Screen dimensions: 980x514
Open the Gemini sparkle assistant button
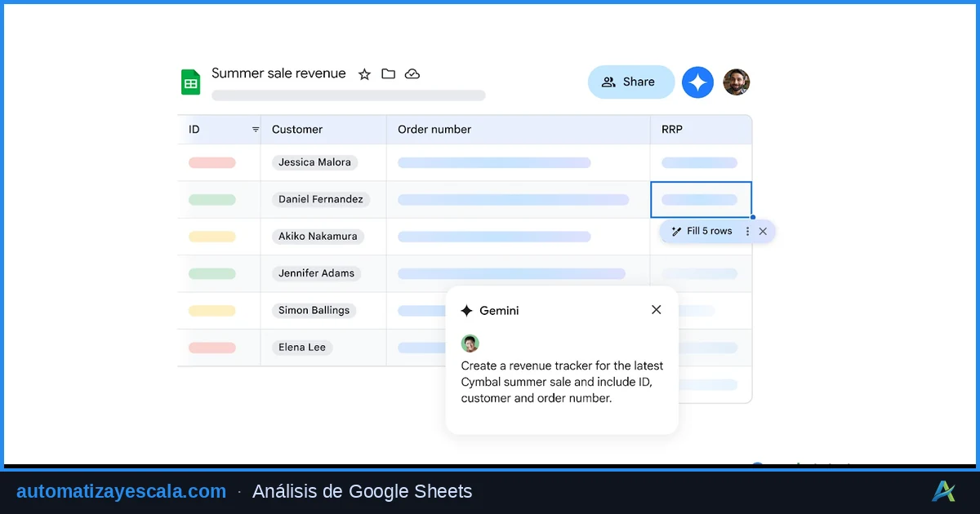click(x=697, y=82)
